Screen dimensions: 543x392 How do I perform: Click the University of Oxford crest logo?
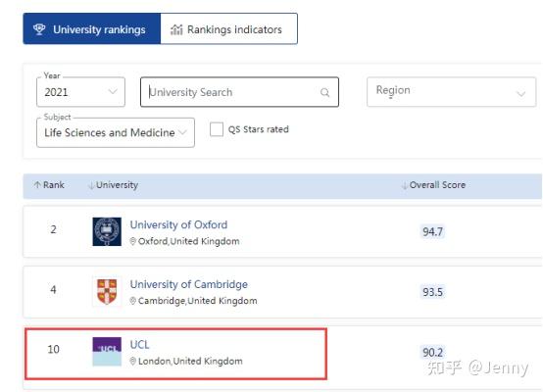107,231
